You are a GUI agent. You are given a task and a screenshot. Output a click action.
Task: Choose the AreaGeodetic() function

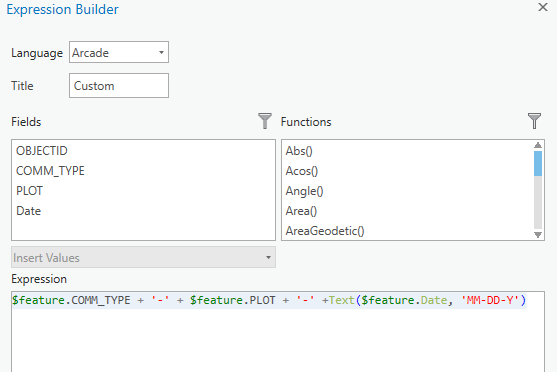click(325, 231)
